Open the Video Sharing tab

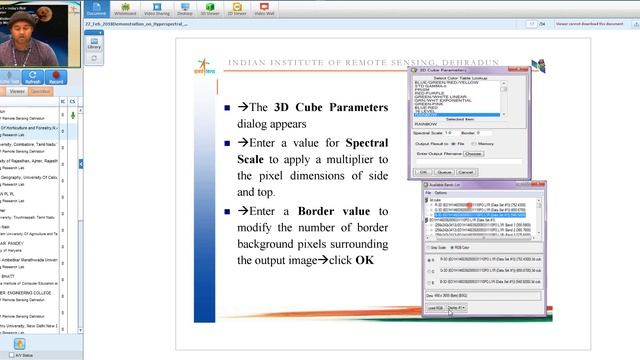point(157,9)
